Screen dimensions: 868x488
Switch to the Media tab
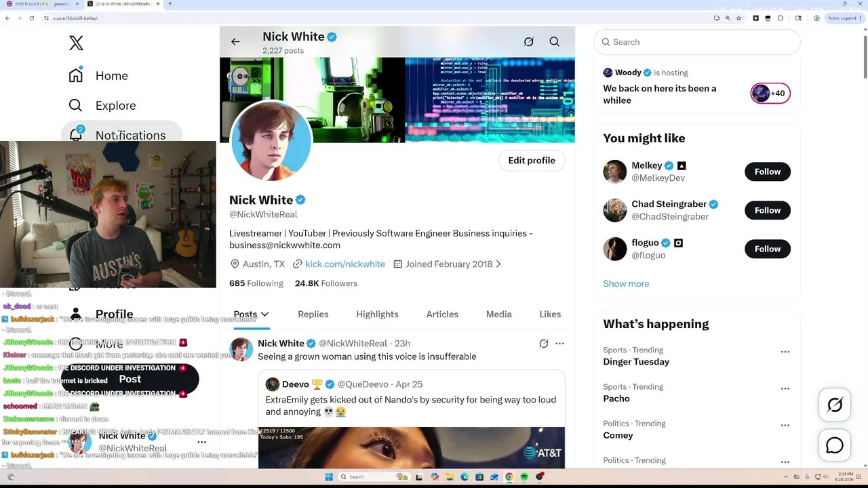point(498,314)
